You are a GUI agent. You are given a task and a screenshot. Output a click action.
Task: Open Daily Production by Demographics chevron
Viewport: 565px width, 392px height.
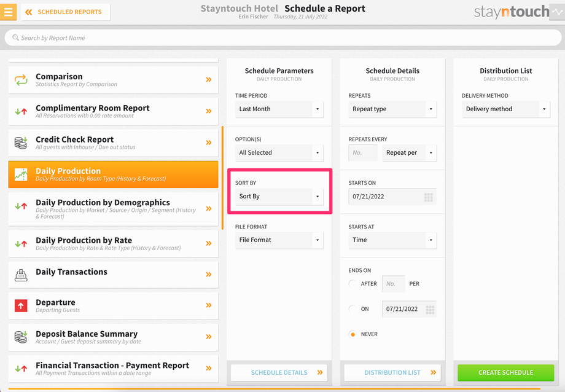pos(209,208)
